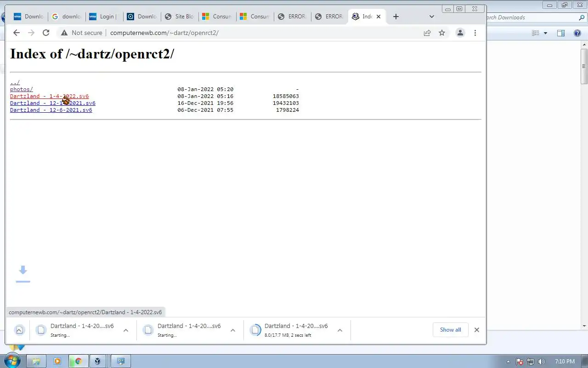Viewport: 588px width, 368px height.
Task: Open Windows Explorer from the taskbar
Action: click(x=36, y=362)
